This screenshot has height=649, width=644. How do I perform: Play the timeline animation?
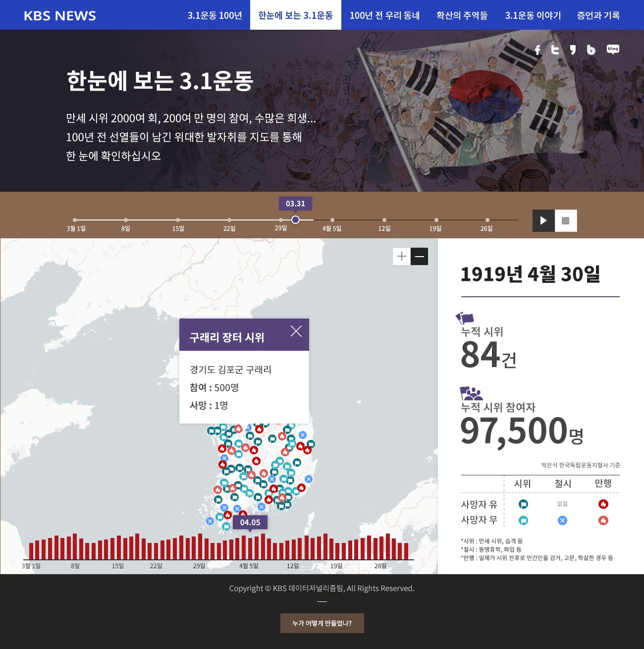pos(543,221)
